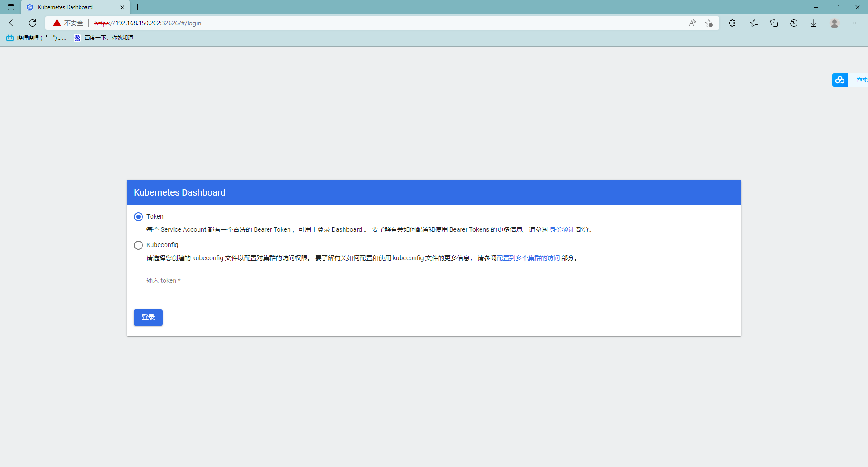This screenshot has height=467, width=868.
Task: Click the Kubernetes Dashboard header title
Action: [179, 192]
